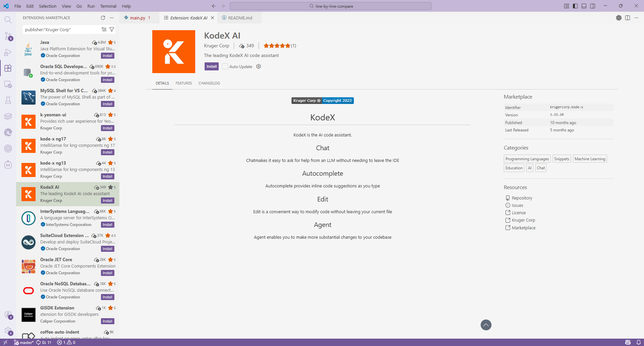
Task: Refresh the extensions marketplace list
Action: click(x=103, y=18)
